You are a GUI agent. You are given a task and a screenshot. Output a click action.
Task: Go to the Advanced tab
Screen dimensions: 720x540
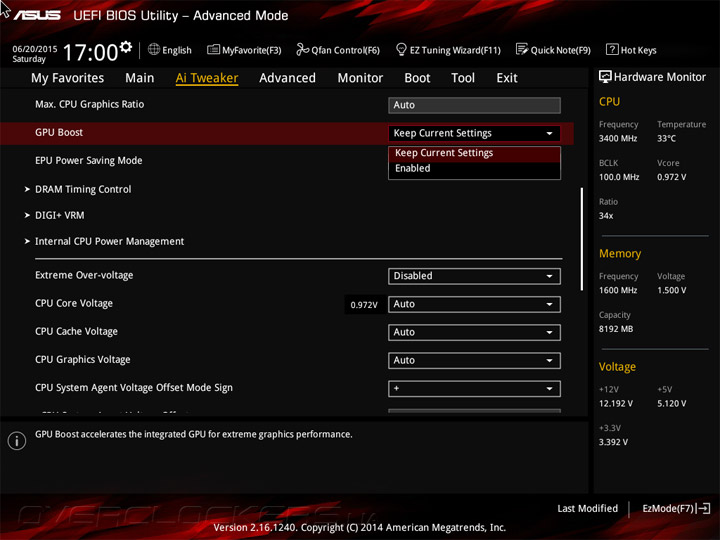(287, 78)
